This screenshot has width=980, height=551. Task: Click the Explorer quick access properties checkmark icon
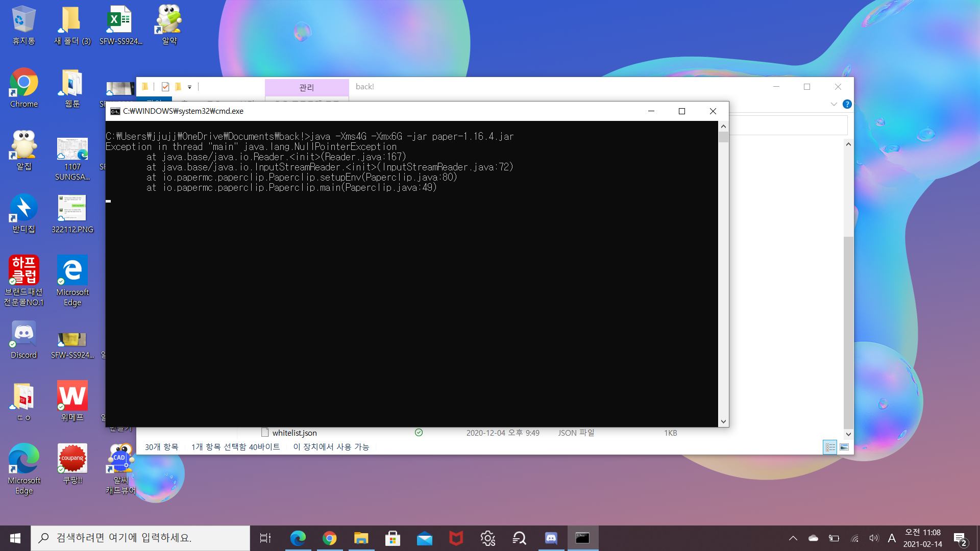coord(165,87)
